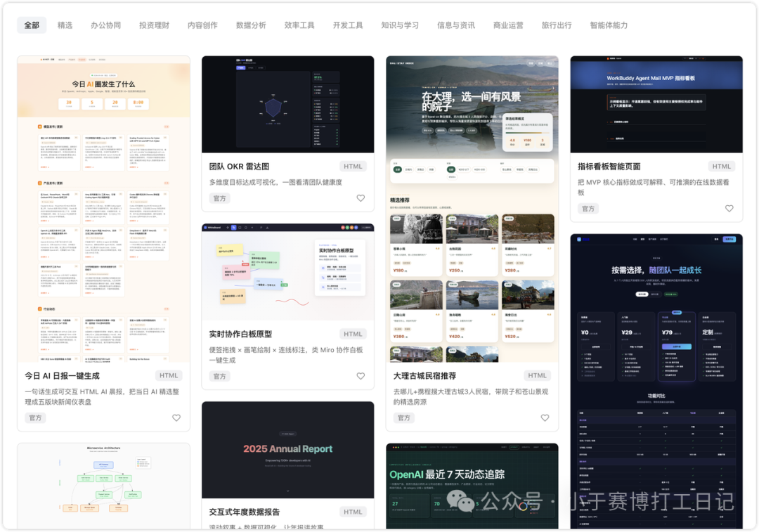Open 团队 OKR 雷达图 preview thumbnail

pyautogui.click(x=288, y=104)
